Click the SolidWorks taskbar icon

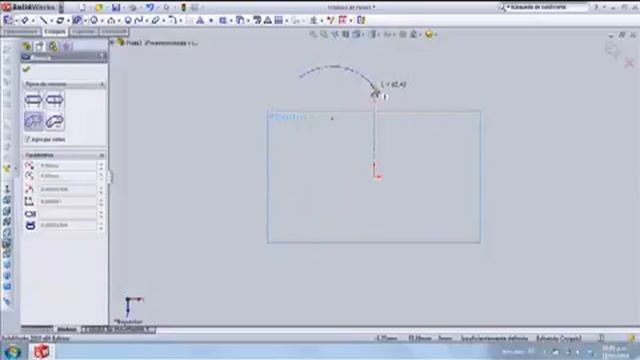41,351
